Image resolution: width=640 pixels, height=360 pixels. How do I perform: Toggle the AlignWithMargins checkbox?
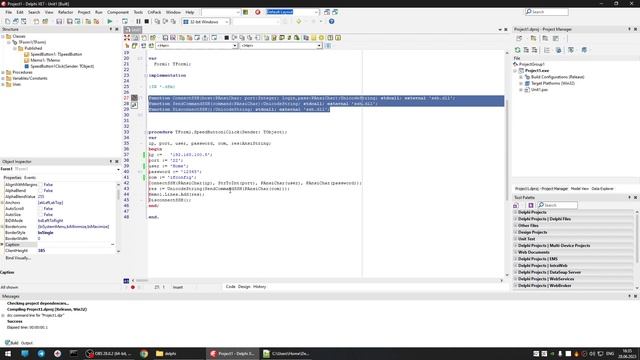pyautogui.click(x=40, y=184)
